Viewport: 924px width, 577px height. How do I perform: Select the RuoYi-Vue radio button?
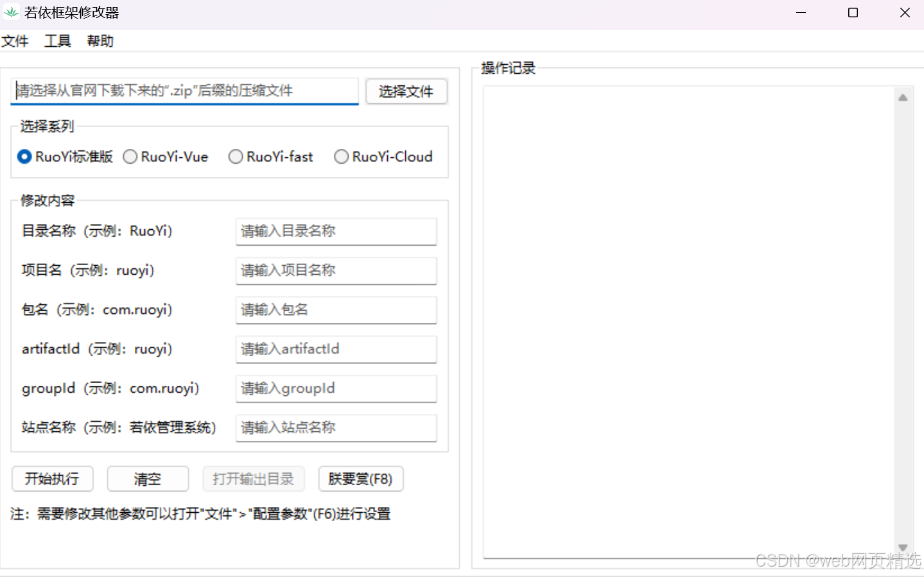tap(166, 157)
